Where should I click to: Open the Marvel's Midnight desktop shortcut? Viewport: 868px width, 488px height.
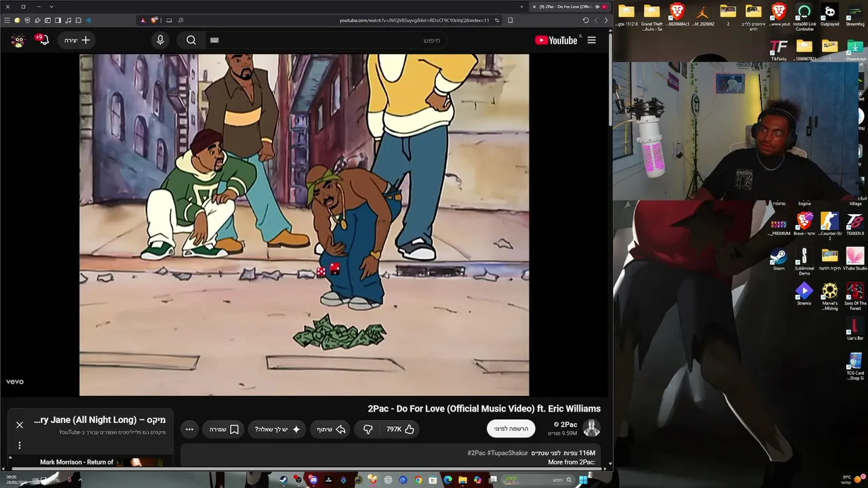point(829,296)
